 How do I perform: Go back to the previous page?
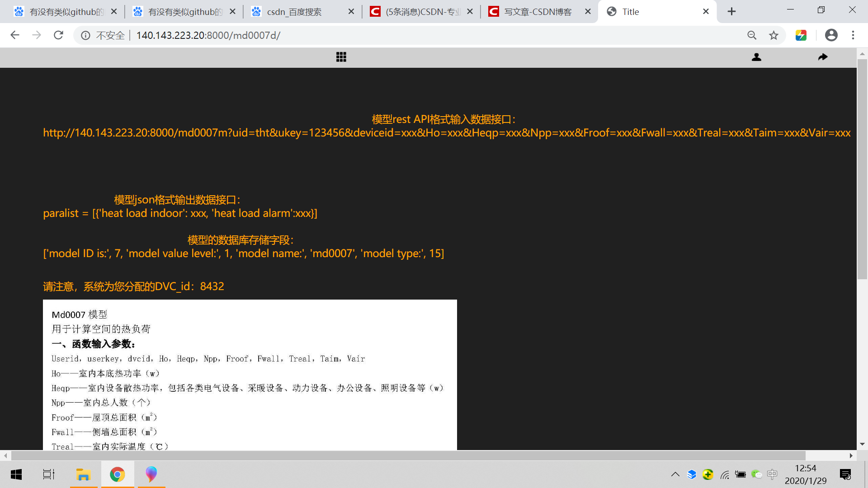click(x=15, y=35)
